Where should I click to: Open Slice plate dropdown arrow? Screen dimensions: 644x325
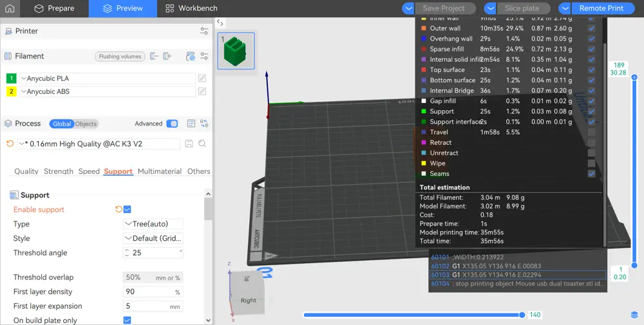point(490,8)
